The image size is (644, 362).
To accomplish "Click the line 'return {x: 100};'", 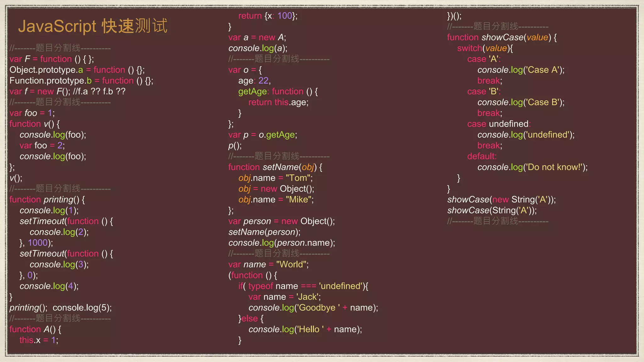I will [x=268, y=16].
